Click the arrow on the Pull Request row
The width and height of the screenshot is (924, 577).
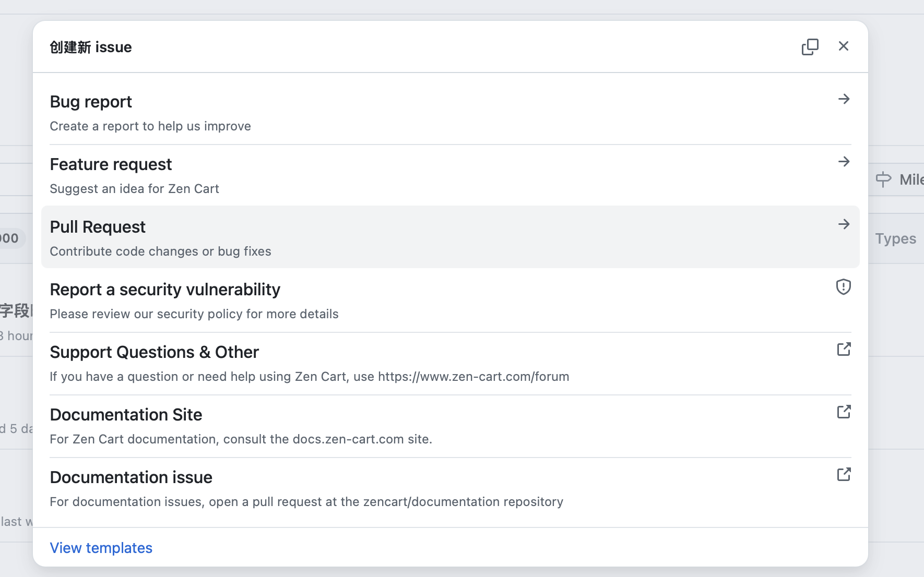click(x=844, y=224)
